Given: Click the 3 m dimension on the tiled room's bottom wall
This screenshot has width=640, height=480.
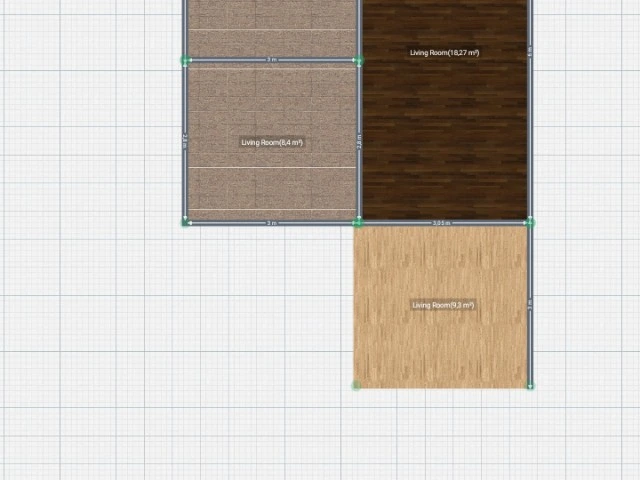Looking at the screenshot, I should coord(271,223).
